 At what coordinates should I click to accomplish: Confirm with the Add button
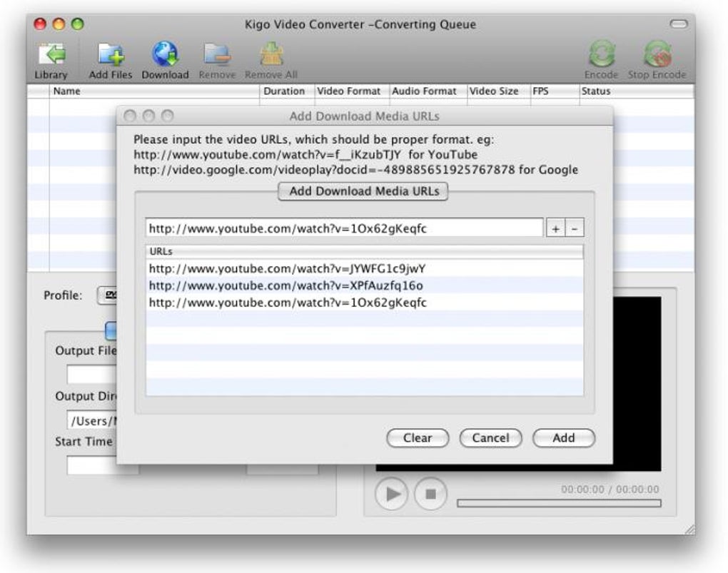(x=564, y=438)
